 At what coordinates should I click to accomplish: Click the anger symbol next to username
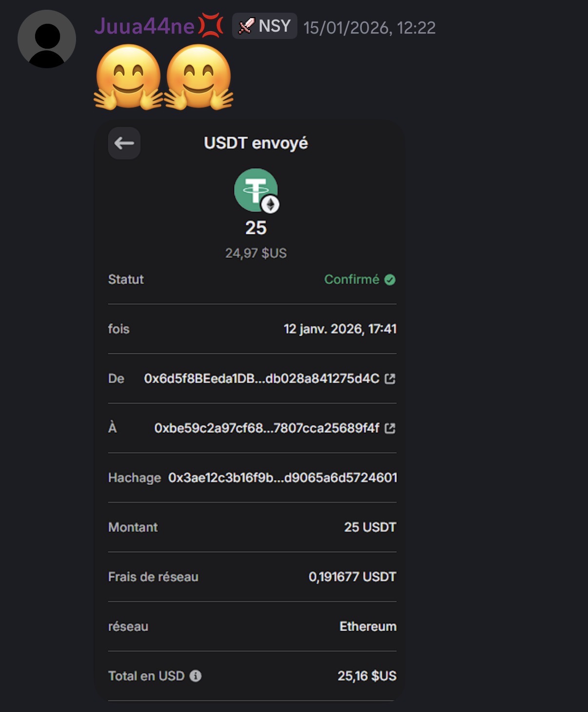[211, 26]
